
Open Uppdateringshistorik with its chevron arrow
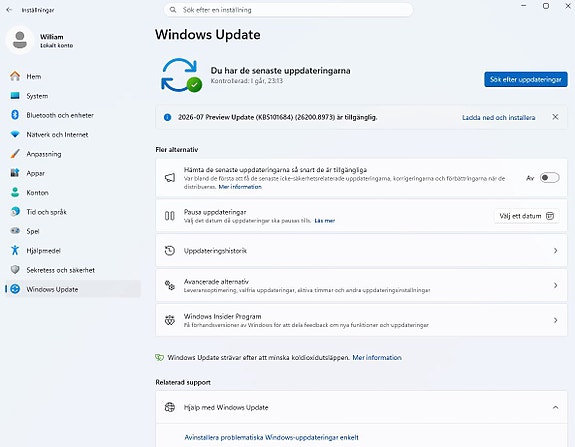[555, 250]
